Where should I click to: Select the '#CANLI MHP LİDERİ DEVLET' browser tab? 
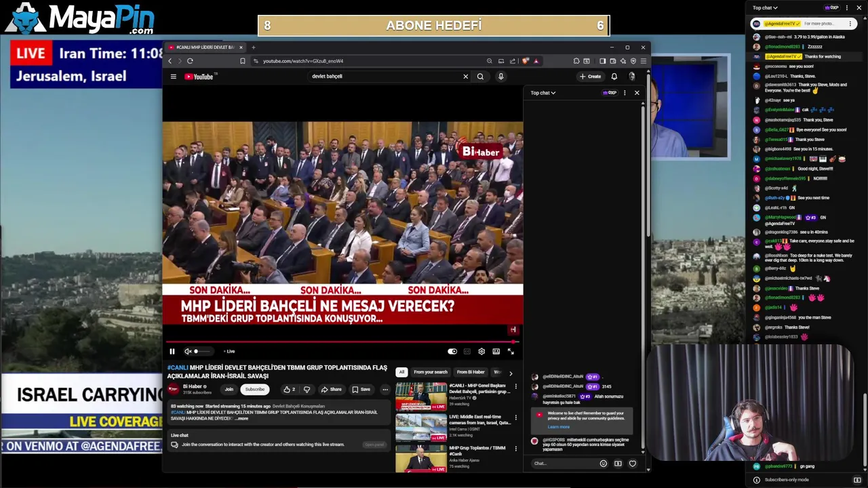(x=205, y=47)
